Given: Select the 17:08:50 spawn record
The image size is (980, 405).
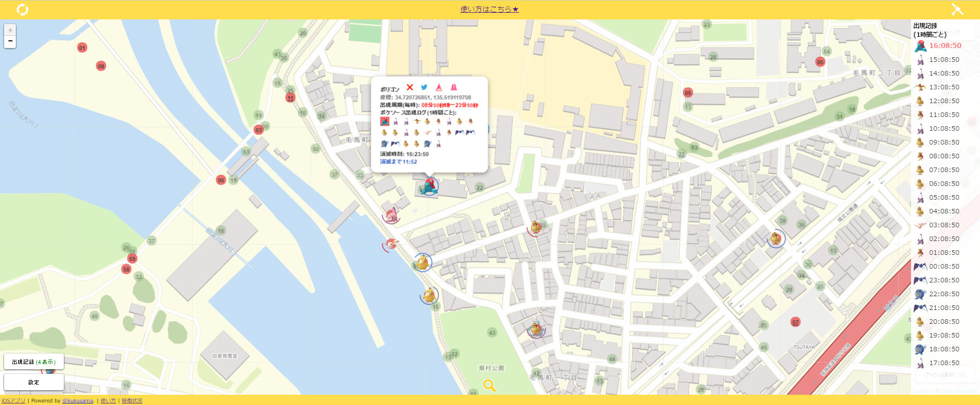Looking at the screenshot, I should click(x=938, y=363).
